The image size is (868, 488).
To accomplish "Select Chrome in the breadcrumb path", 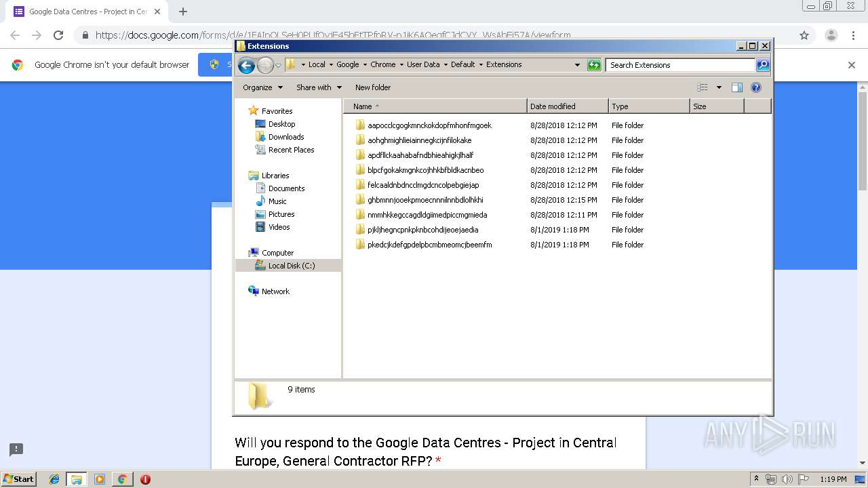I will point(382,64).
